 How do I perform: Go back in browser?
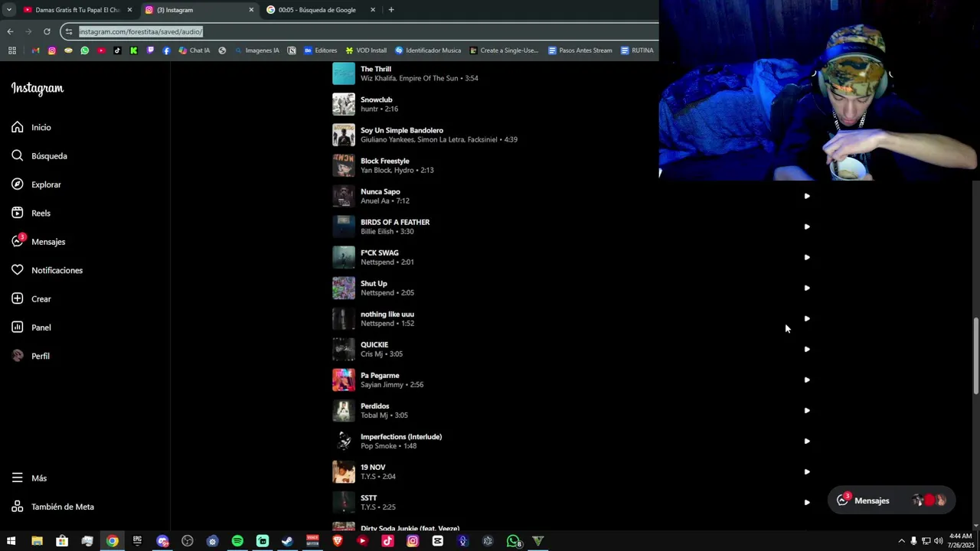point(10,31)
